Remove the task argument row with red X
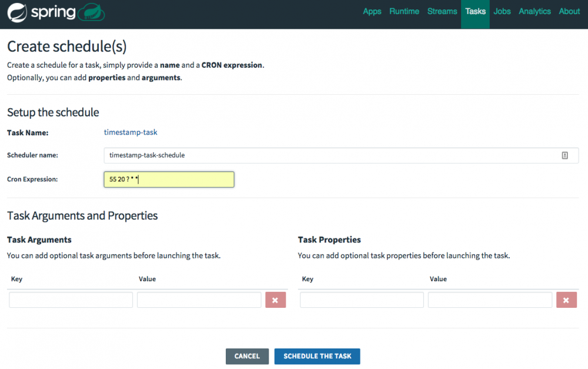The width and height of the screenshot is (588, 369). pyautogui.click(x=276, y=300)
